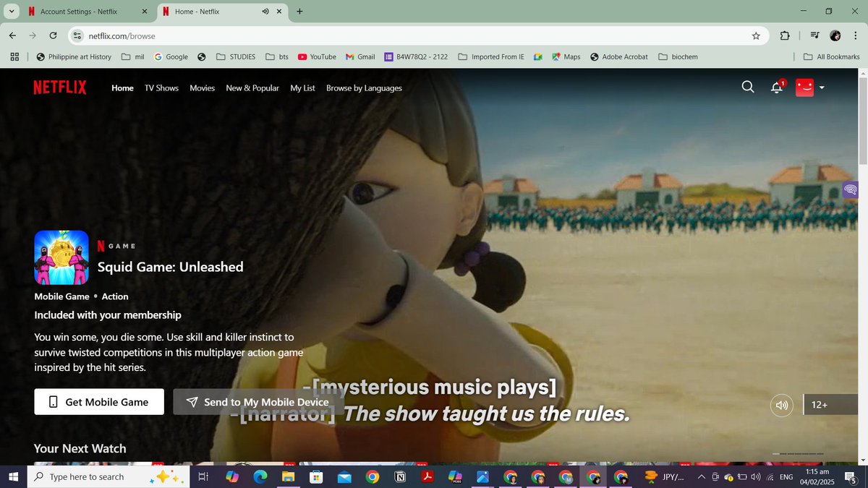The image size is (868, 488).
Task: Open biochem bookmark folder
Action: [678, 56]
